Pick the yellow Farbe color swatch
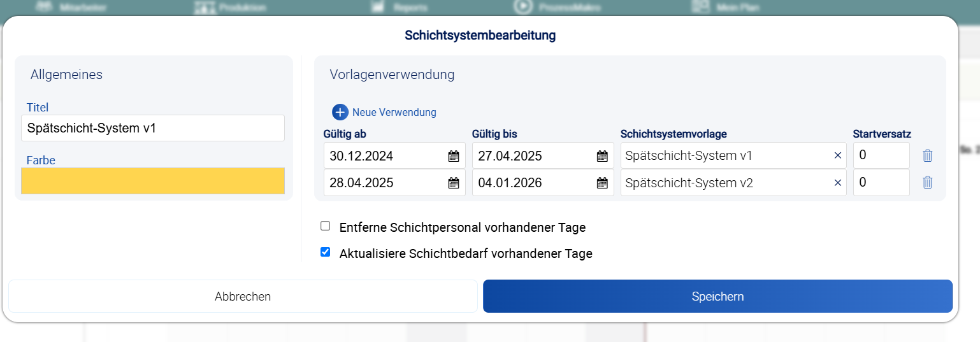980x342 pixels. pyautogui.click(x=153, y=181)
